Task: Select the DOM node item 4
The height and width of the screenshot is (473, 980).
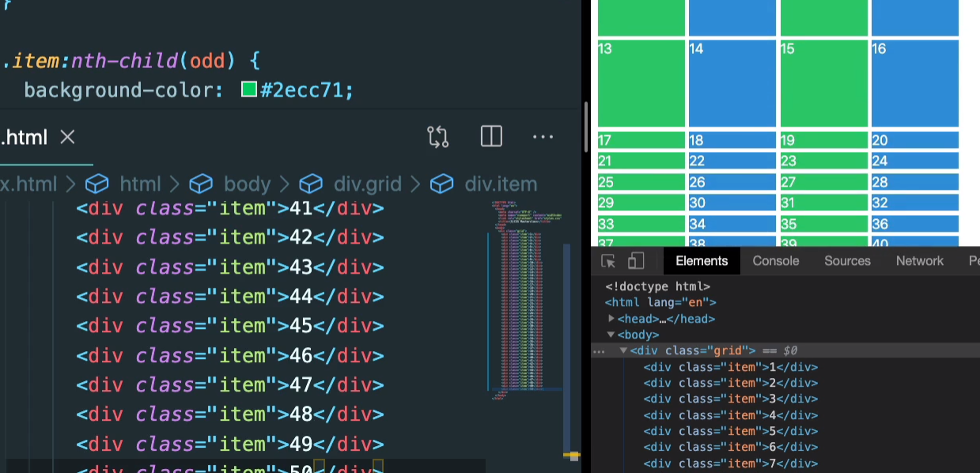Action: click(730, 415)
